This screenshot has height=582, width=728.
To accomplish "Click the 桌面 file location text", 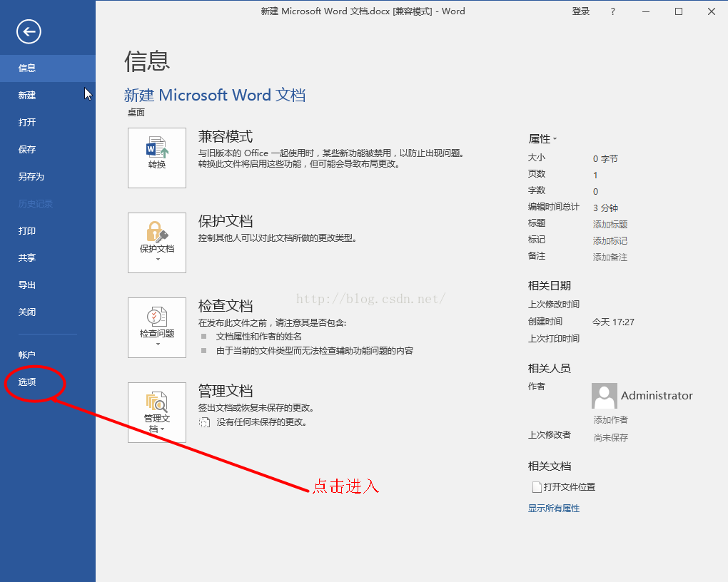I will [x=136, y=112].
